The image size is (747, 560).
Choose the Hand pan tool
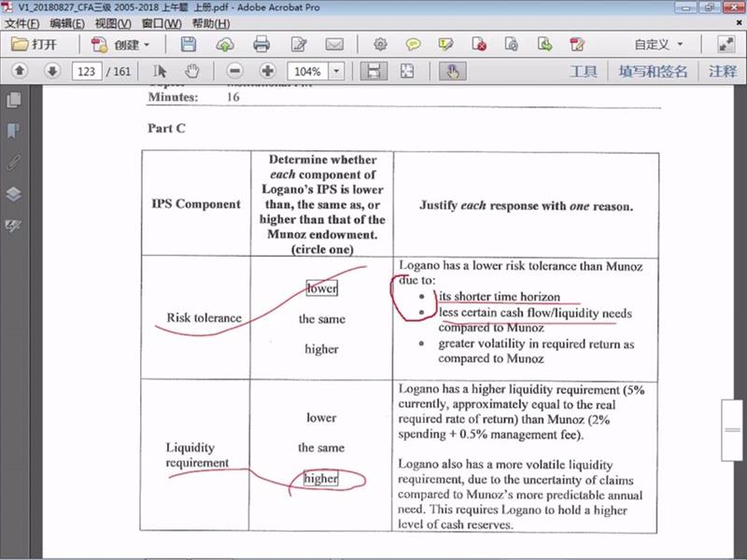point(192,72)
